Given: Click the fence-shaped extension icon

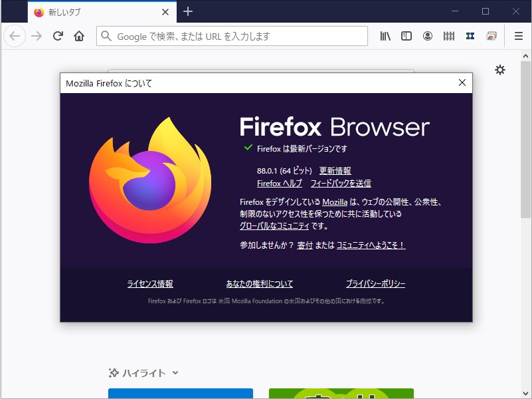Looking at the screenshot, I should (x=449, y=36).
